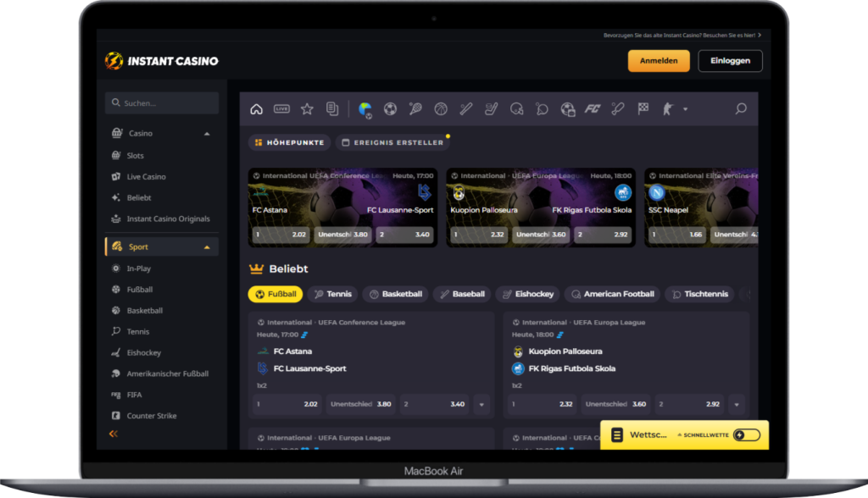Collapse the Casino section in the sidebar
This screenshot has width=868, height=498.
coord(207,134)
